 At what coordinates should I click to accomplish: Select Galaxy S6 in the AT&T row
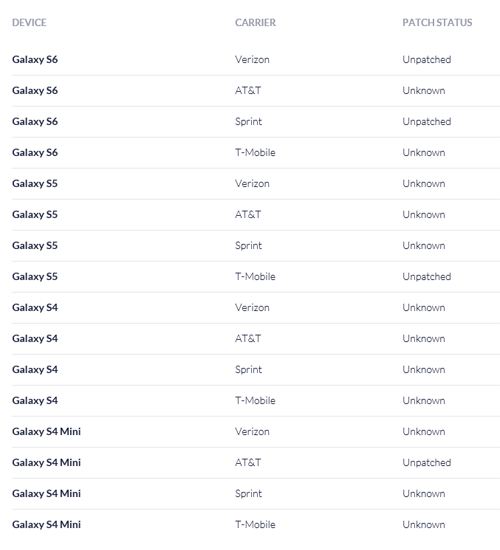point(35,90)
